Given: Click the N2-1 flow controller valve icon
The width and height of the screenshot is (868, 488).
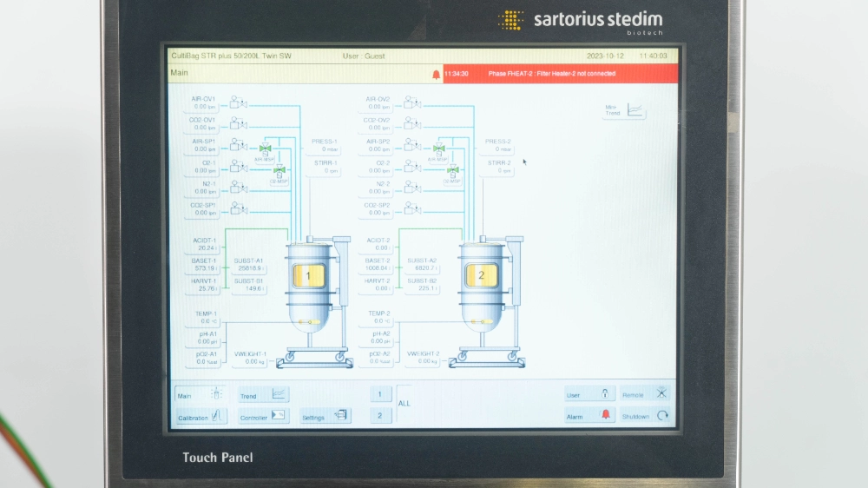Looking at the screenshot, I should pyautogui.click(x=237, y=188).
